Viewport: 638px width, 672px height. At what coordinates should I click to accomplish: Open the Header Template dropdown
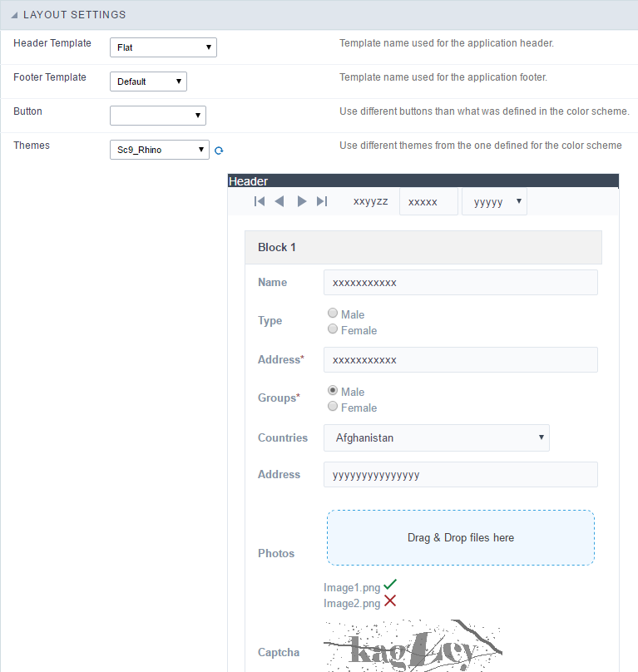(x=163, y=47)
